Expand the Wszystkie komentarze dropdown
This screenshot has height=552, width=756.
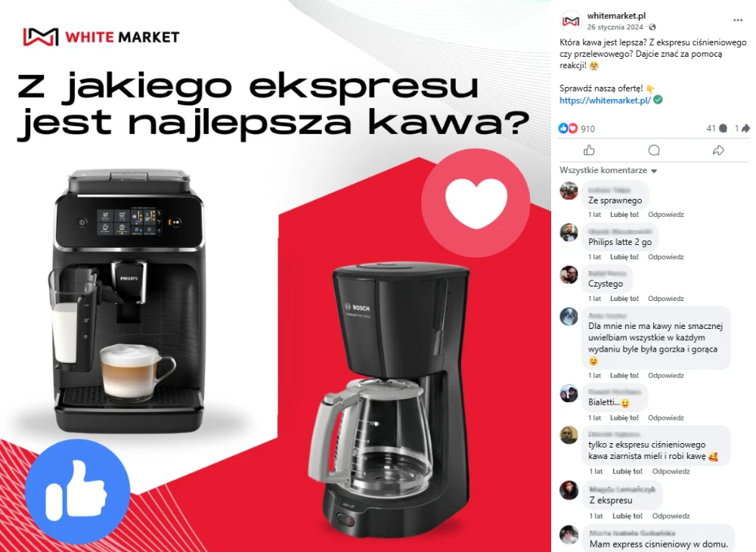[x=608, y=170]
